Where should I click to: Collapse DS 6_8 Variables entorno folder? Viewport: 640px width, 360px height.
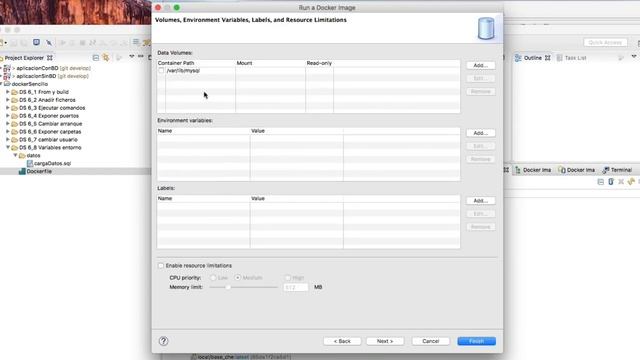8,147
